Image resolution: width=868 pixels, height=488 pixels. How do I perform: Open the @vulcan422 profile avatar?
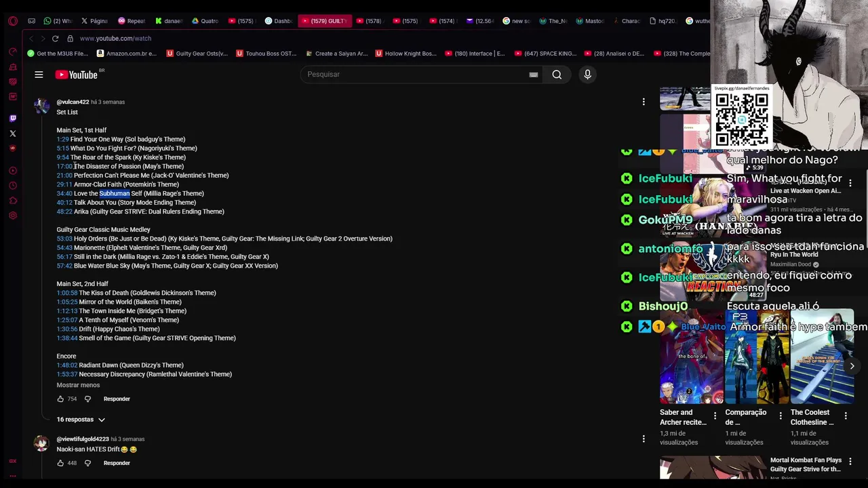click(41, 106)
